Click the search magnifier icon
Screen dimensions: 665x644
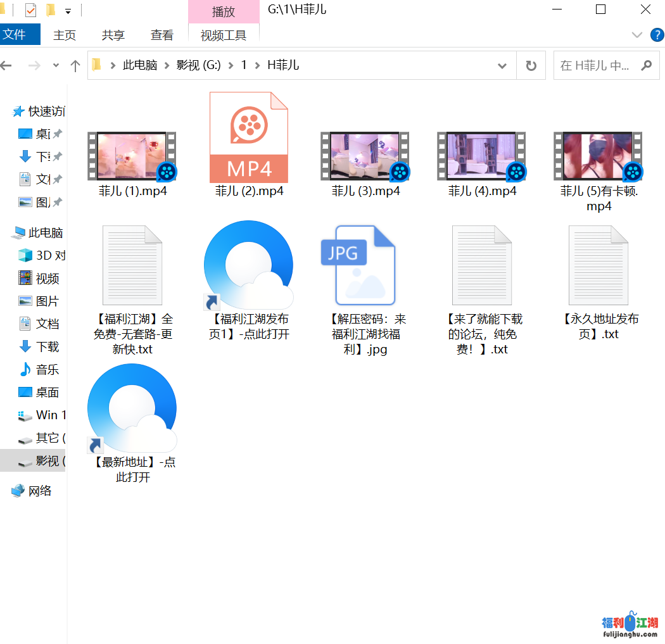coord(646,65)
